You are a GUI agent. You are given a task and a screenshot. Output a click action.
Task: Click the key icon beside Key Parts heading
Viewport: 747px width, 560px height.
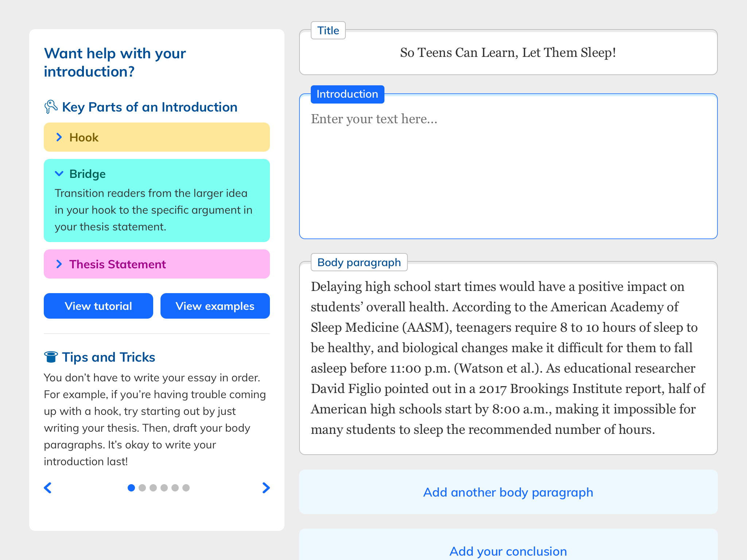(51, 107)
